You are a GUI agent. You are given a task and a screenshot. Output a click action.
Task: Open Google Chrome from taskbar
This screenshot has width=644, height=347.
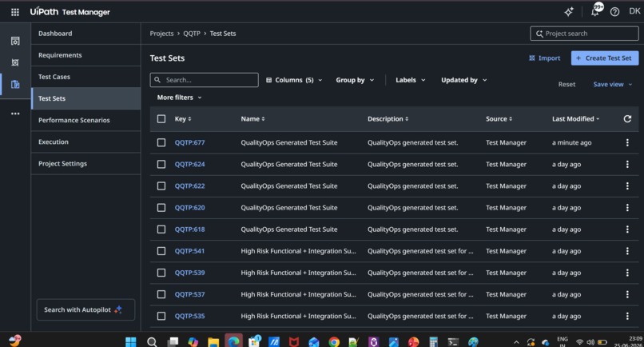click(x=334, y=341)
